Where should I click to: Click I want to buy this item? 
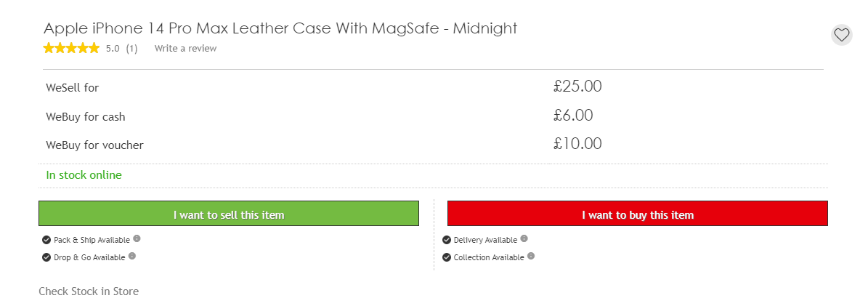tap(638, 214)
